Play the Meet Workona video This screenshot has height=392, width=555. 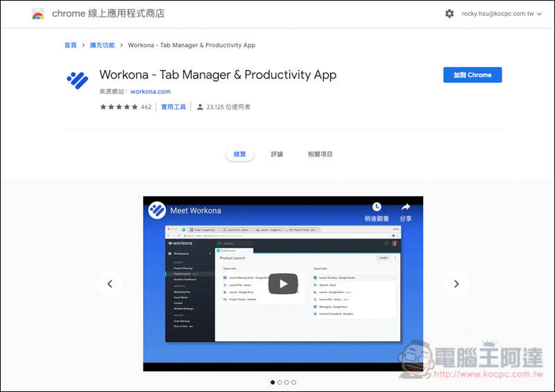point(283,284)
